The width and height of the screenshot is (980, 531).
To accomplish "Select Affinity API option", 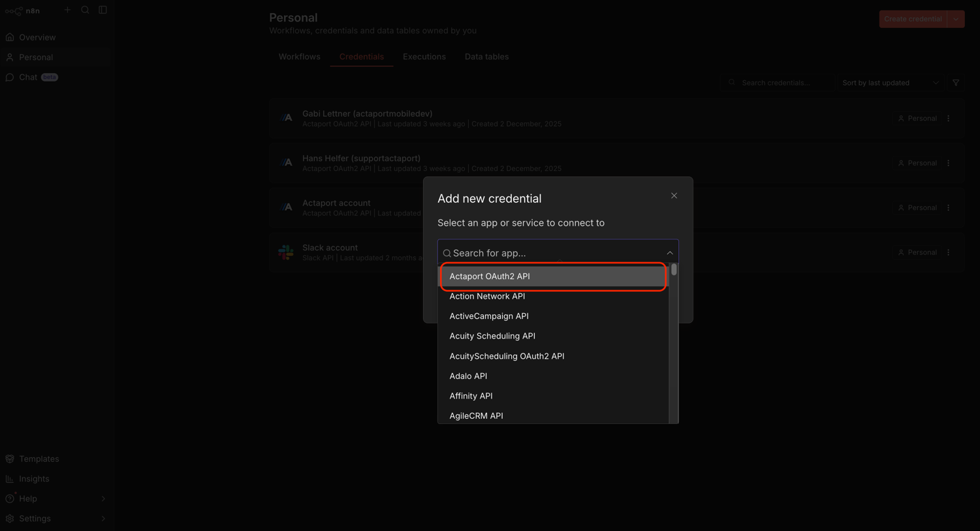I will (553, 396).
